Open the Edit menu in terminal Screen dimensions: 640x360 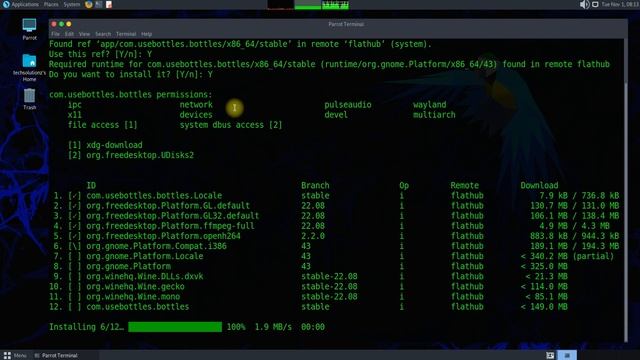click(x=69, y=34)
